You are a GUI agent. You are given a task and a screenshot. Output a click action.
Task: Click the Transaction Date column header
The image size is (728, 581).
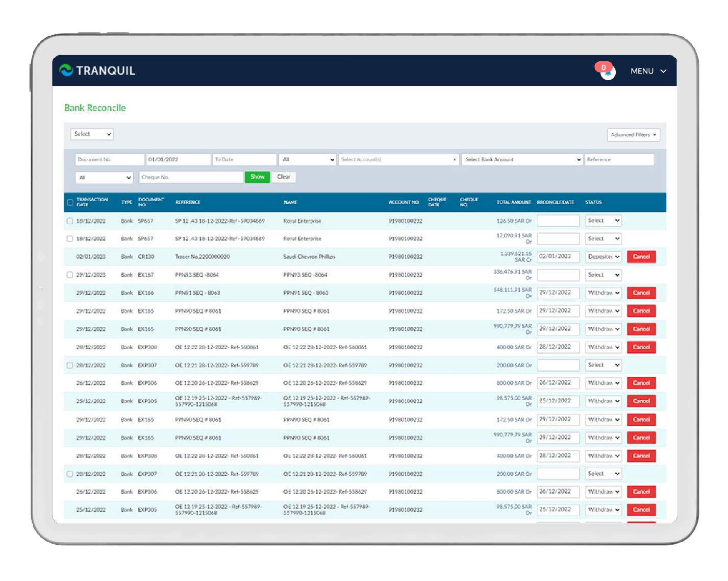point(92,202)
